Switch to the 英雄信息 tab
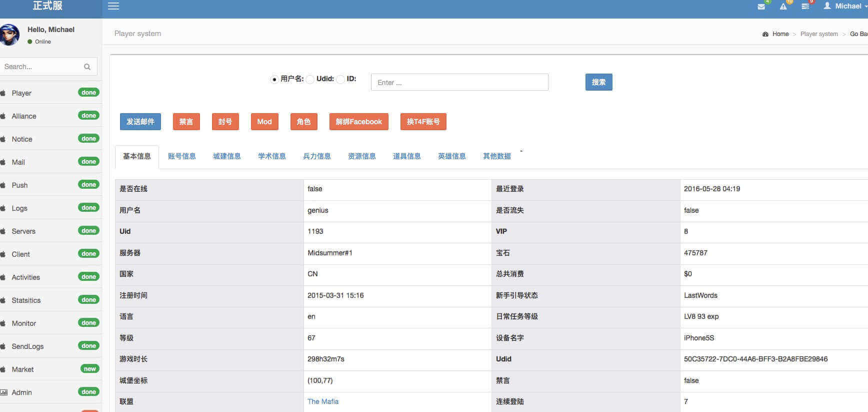 point(451,156)
